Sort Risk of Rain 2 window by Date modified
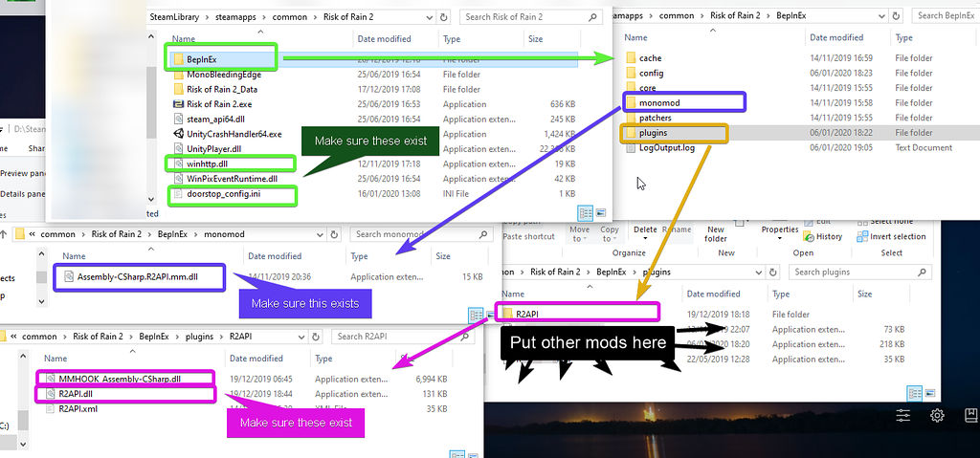Image resolution: width=980 pixels, height=458 pixels. (x=385, y=39)
